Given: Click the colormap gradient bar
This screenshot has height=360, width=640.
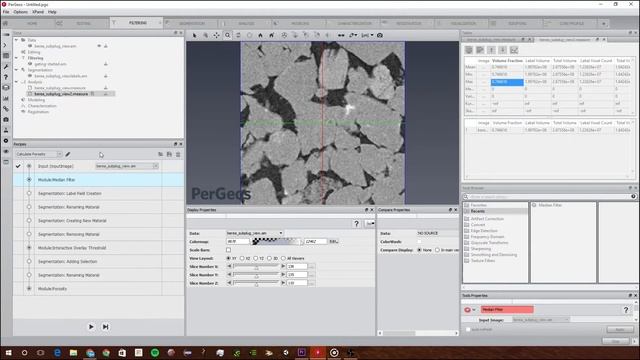Looking at the screenshot, I should pos(277,242).
